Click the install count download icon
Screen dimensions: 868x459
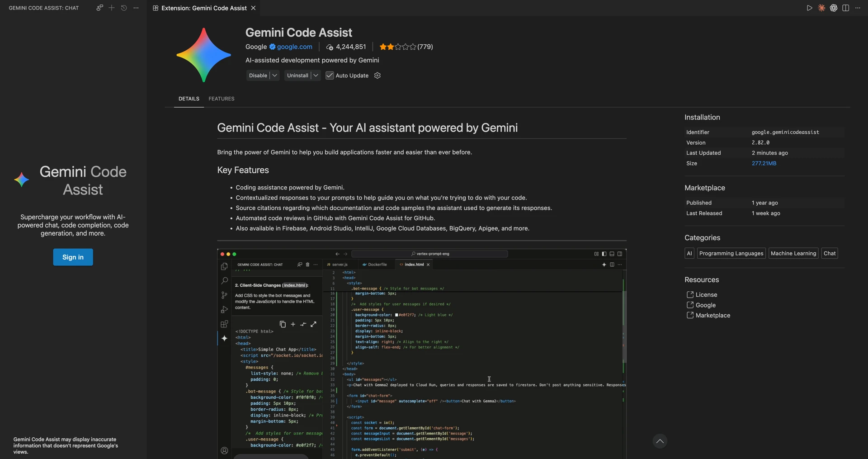coord(330,47)
